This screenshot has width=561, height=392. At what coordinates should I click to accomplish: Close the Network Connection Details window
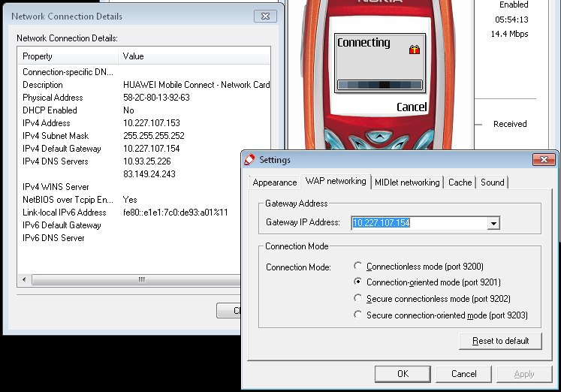coord(265,16)
